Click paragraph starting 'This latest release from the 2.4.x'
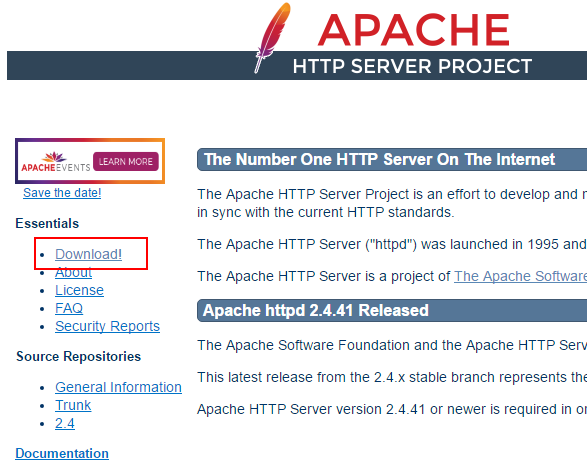Screen dimensions: 587x462 click(x=392, y=377)
